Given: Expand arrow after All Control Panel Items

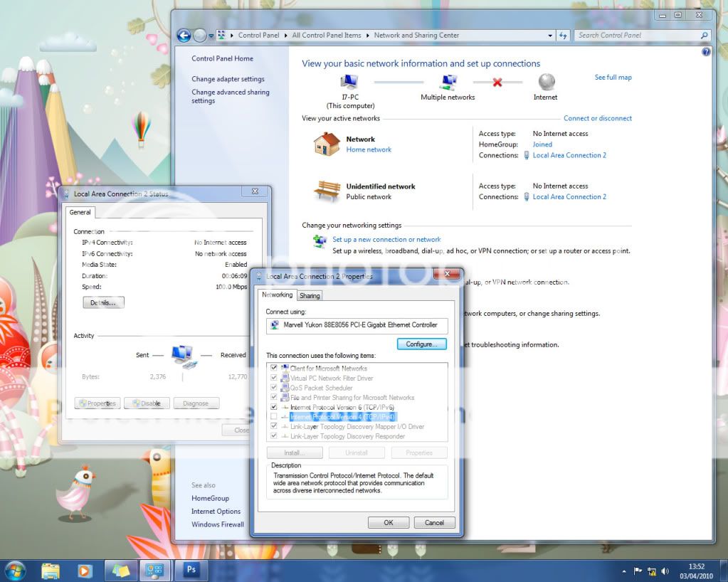Looking at the screenshot, I should point(368,36).
